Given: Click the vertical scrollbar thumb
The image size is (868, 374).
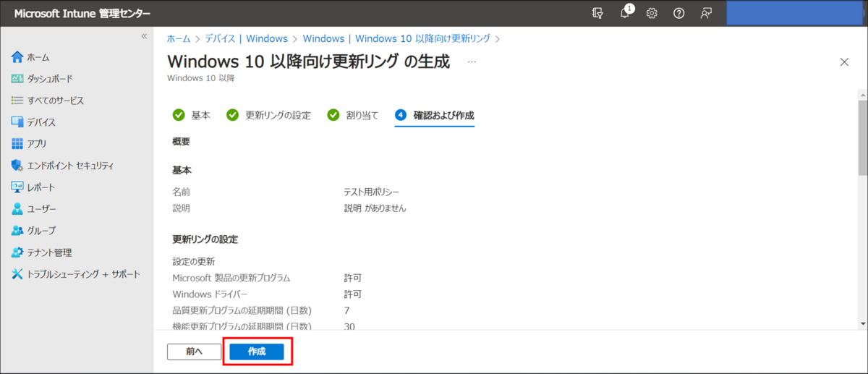Looking at the screenshot, I should [x=862, y=137].
